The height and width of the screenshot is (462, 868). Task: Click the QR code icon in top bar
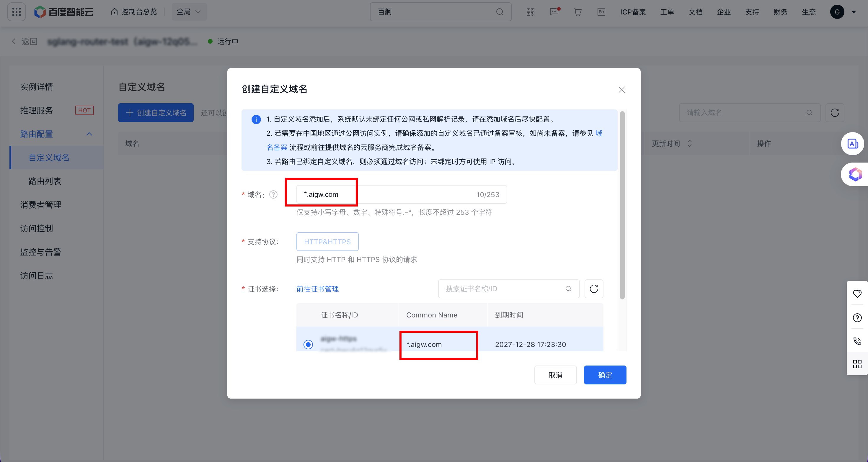pos(530,12)
